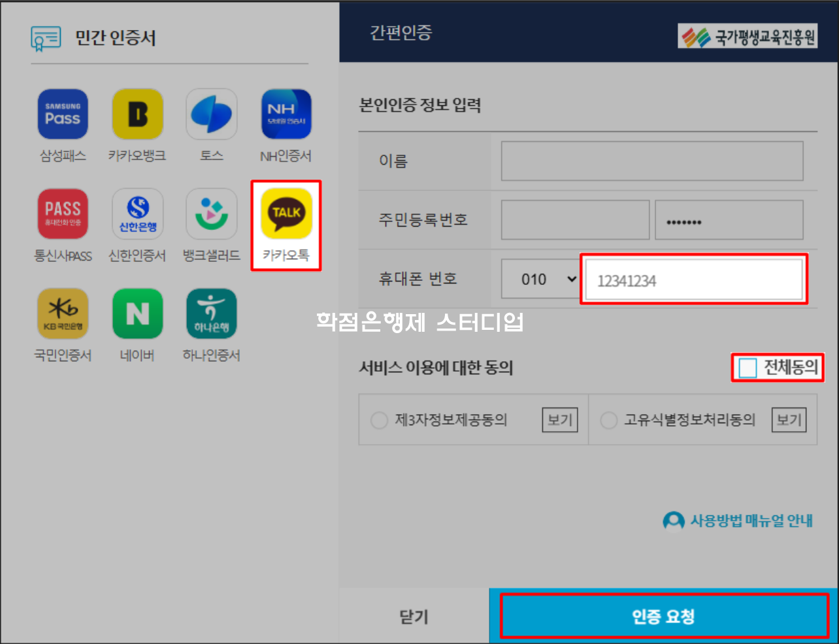839x644 pixels.
Task: Select the Samsung Pass certificate icon
Action: (x=63, y=114)
